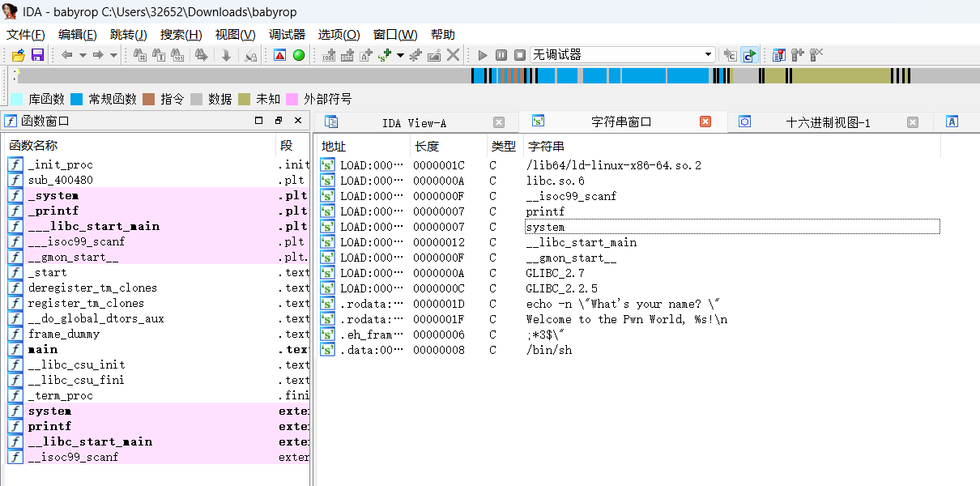Click the binoculars Search immediate value icon
This screenshot has width=980, height=486.
click(x=140, y=55)
